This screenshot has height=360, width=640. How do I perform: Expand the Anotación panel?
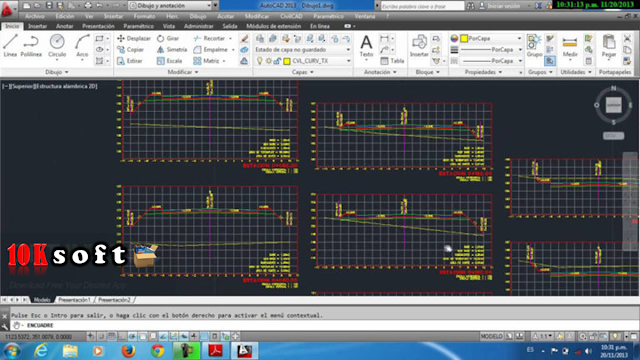380,72
